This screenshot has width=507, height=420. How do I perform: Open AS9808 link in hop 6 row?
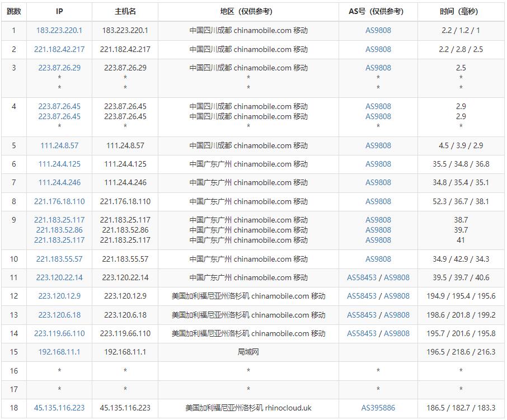coord(378,164)
